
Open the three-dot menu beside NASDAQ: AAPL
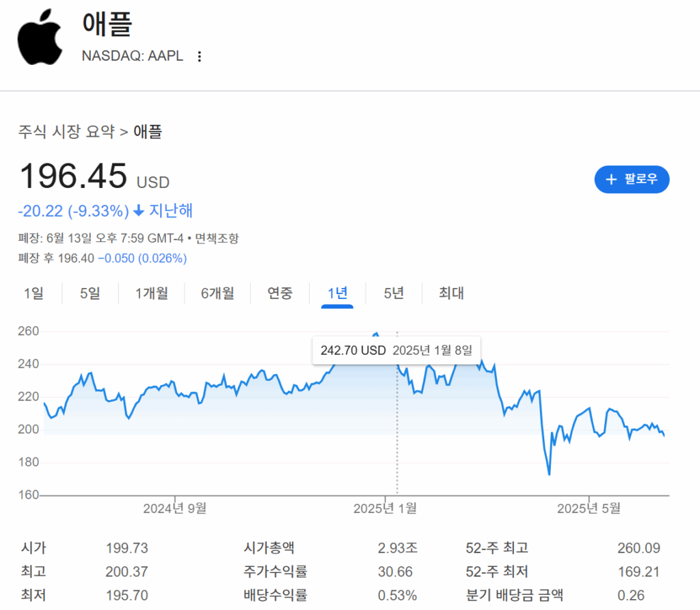(200, 56)
